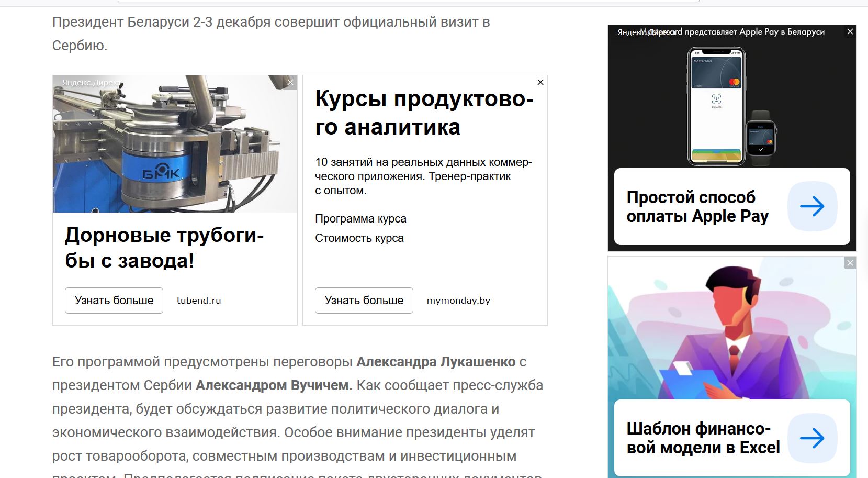This screenshot has width=868, height=478.
Task: Click the arrow icon on Apple Pay ad
Action: [812, 206]
